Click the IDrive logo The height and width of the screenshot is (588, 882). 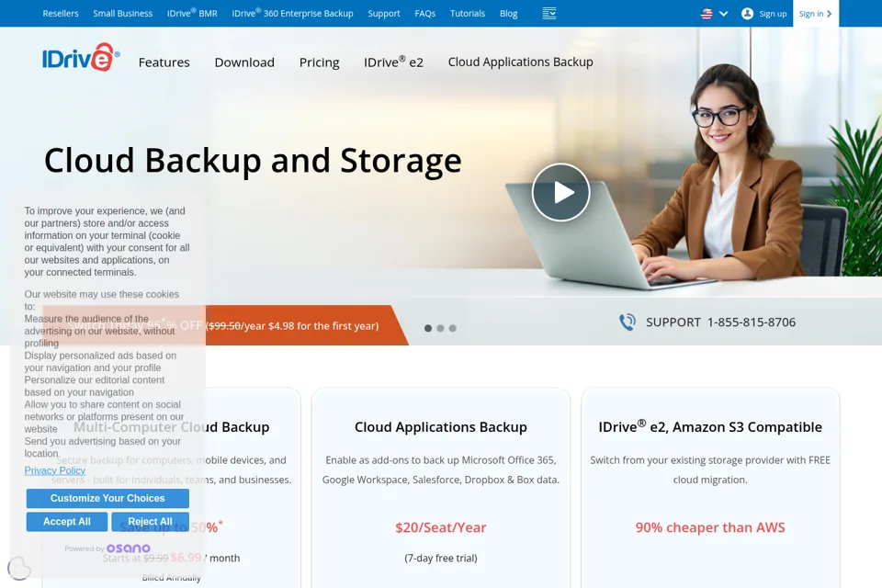(x=81, y=57)
